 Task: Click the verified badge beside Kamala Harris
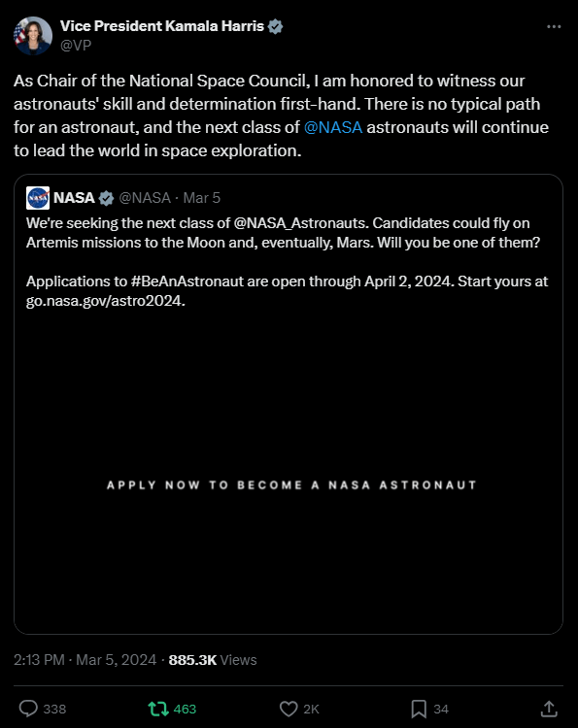276,26
